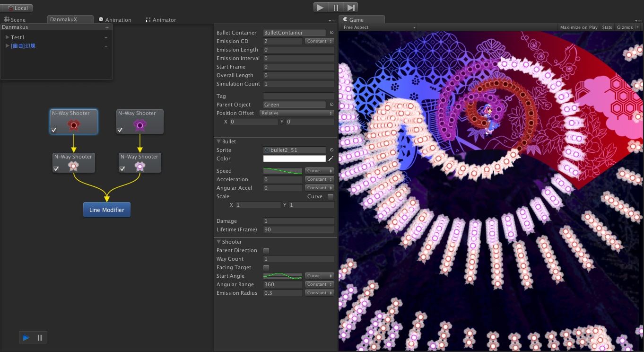
Task: Toggle checkbox on purple top N-Way Shooter node
Action: point(120,130)
